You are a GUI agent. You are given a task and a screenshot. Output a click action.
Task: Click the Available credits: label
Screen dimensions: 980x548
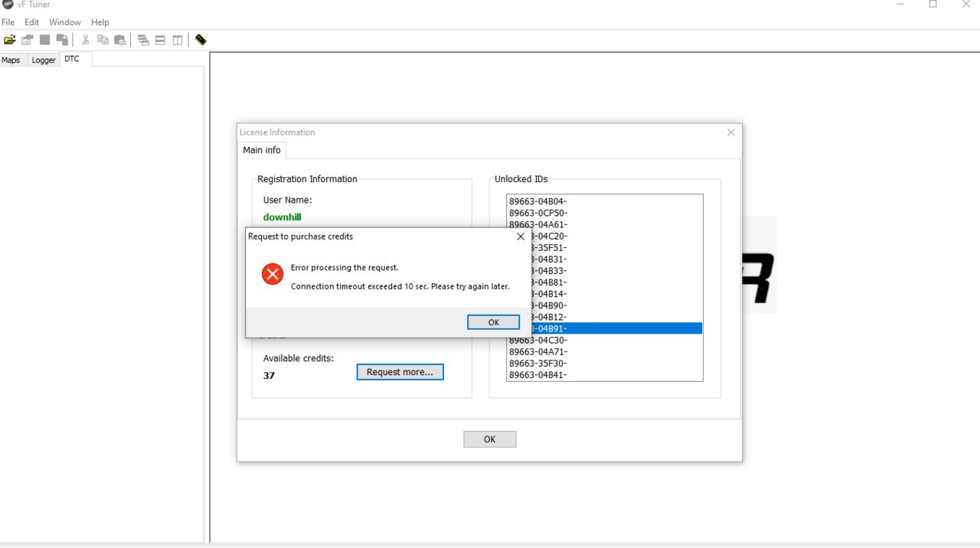(299, 358)
